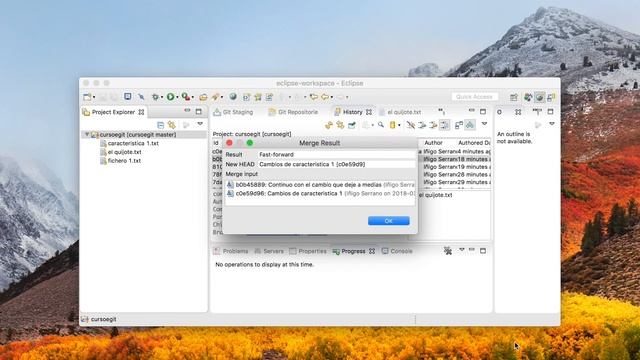Open the Debug dropdown arrow
This screenshot has height=360, width=640.
coord(162,97)
